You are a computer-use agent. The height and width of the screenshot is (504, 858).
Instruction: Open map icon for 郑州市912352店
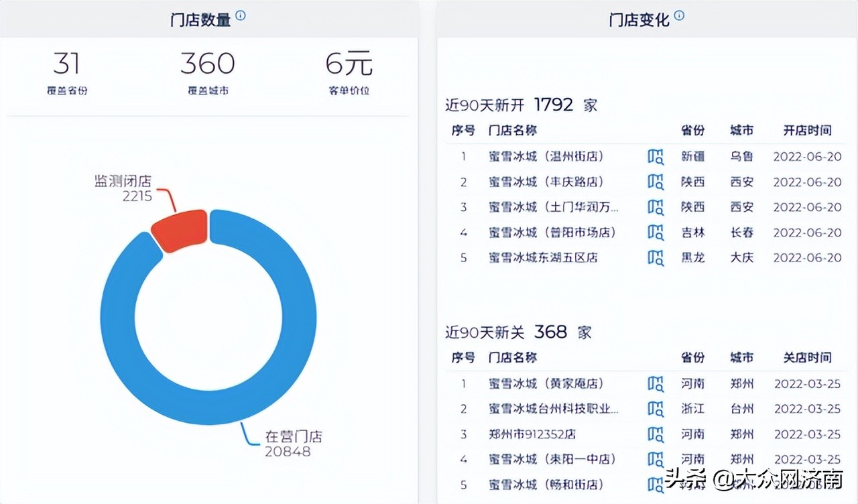pos(656,434)
